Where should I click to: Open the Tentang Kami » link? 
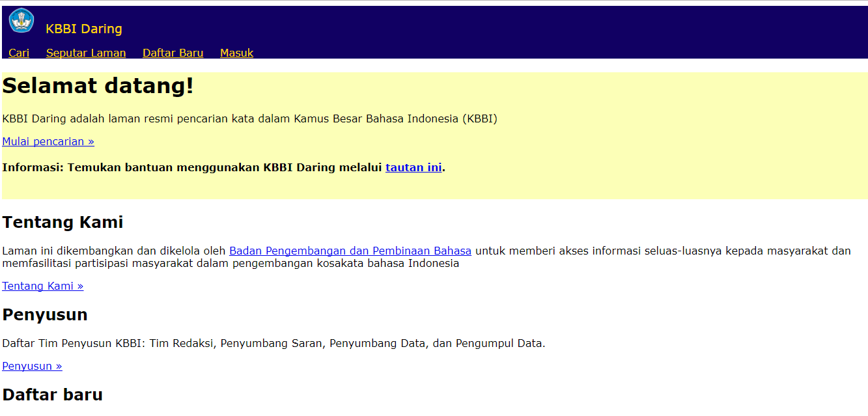tap(43, 286)
